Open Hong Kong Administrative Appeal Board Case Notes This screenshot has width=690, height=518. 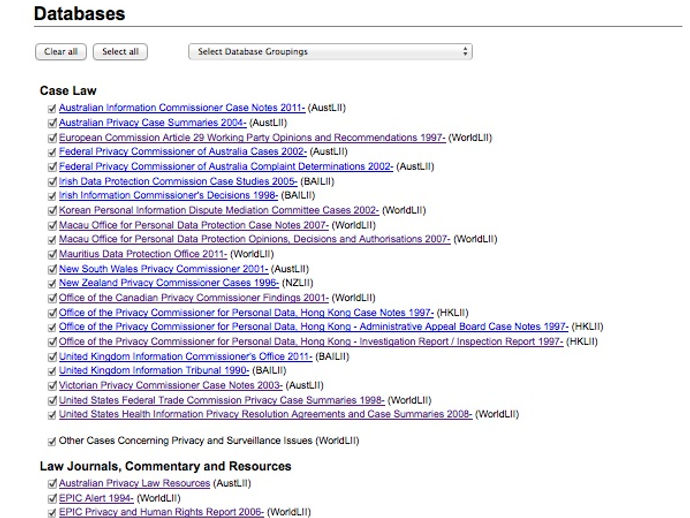pos(313,327)
